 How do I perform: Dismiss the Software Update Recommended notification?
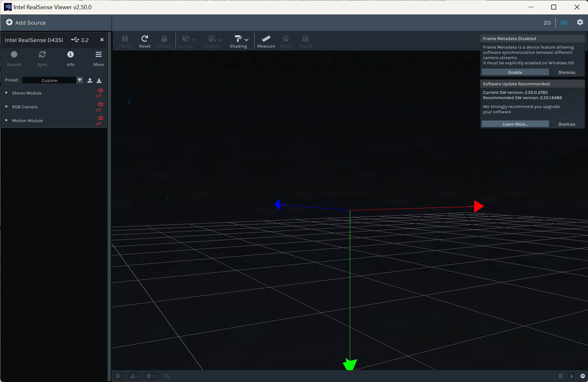[567, 124]
